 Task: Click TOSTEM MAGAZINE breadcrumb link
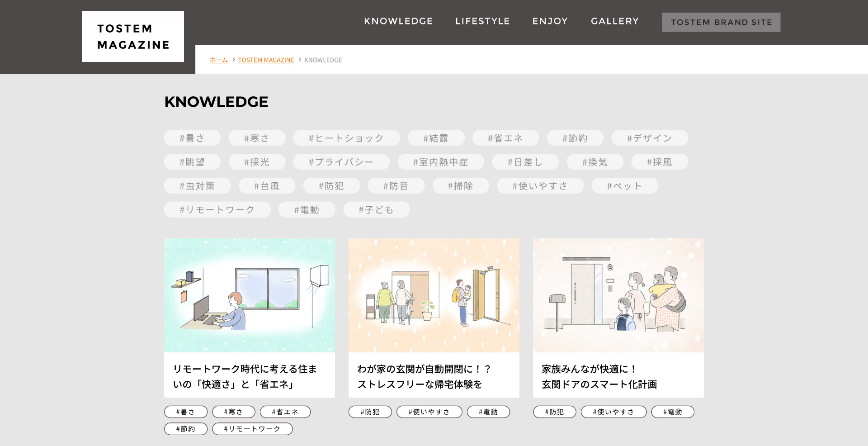point(266,60)
